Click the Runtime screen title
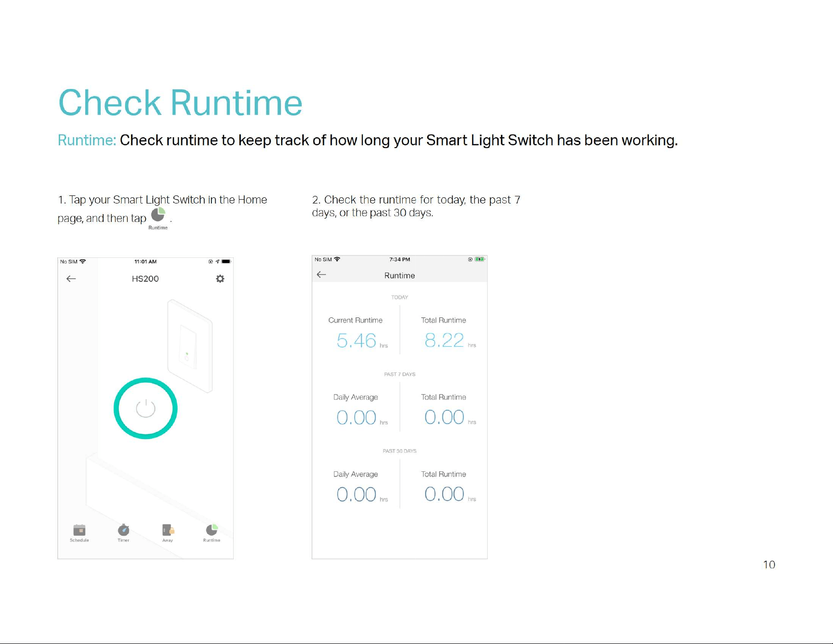The width and height of the screenshot is (833, 644). click(x=400, y=275)
